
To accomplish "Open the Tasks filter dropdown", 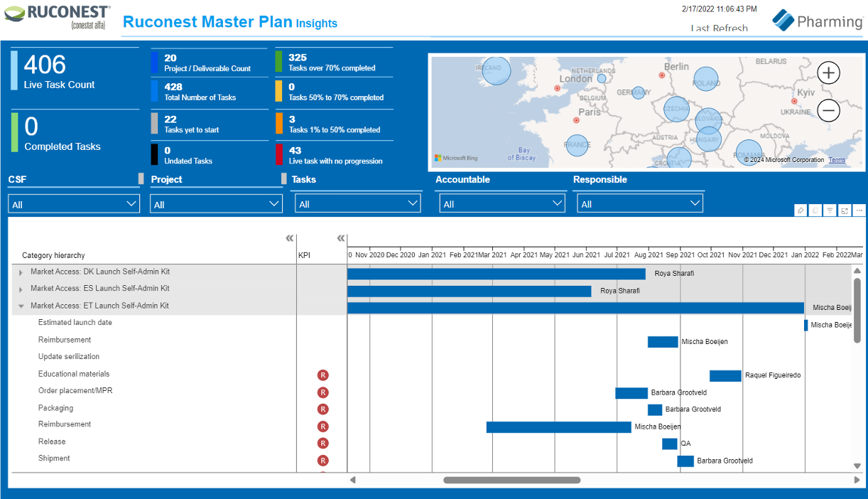I will (358, 204).
